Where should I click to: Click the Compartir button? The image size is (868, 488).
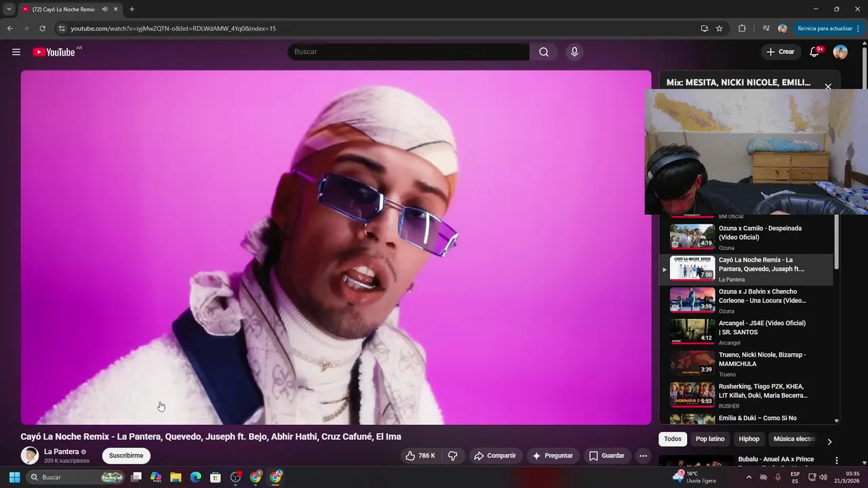(495, 456)
